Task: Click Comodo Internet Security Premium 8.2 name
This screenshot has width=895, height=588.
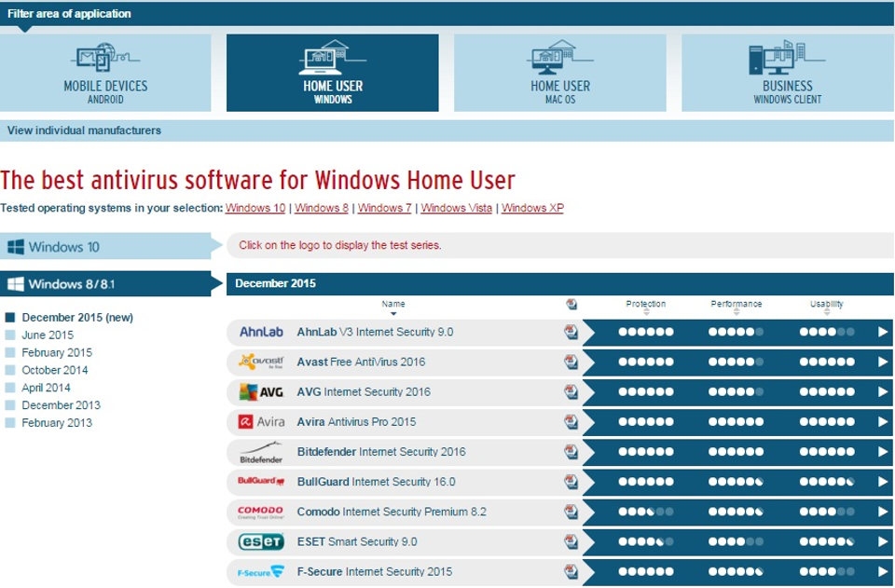Action: 392,512
